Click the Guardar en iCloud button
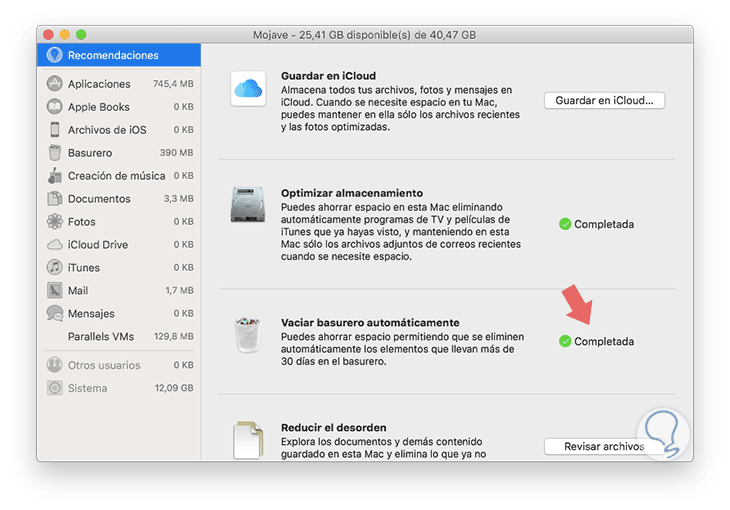This screenshot has height=510, width=730. coord(604,100)
